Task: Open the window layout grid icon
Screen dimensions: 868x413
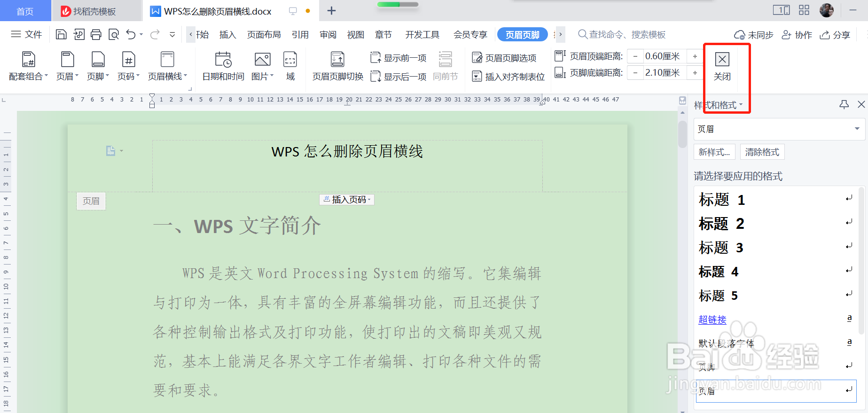Action: coord(804,10)
